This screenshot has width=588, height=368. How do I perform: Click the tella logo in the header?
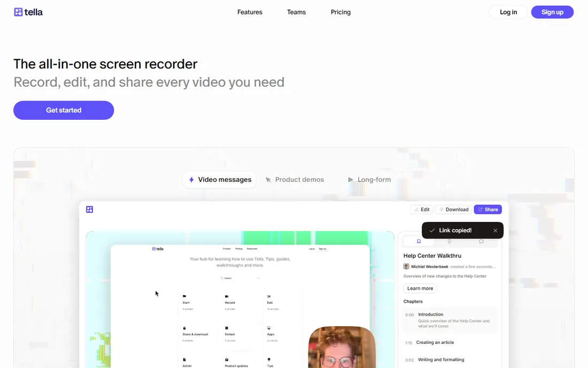pos(28,12)
